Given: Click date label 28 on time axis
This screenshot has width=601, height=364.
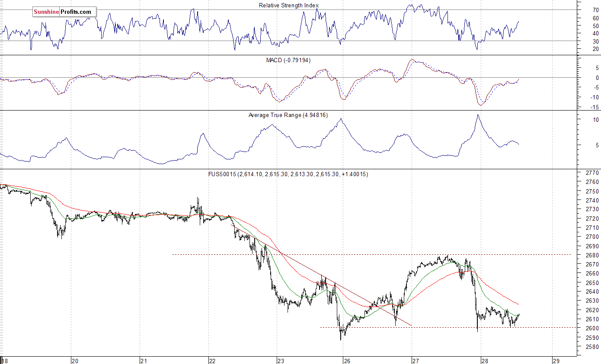Looking at the screenshot, I should (485, 361).
